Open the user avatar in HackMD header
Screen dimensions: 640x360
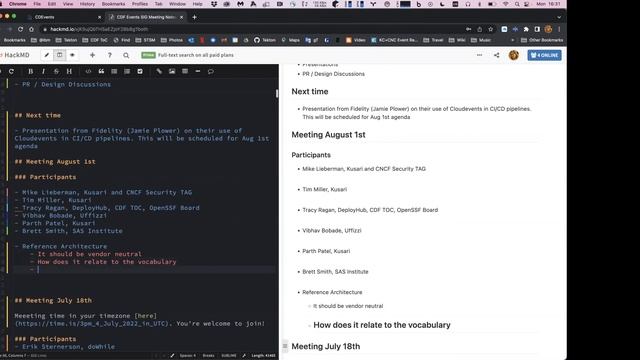click(514, 55)
